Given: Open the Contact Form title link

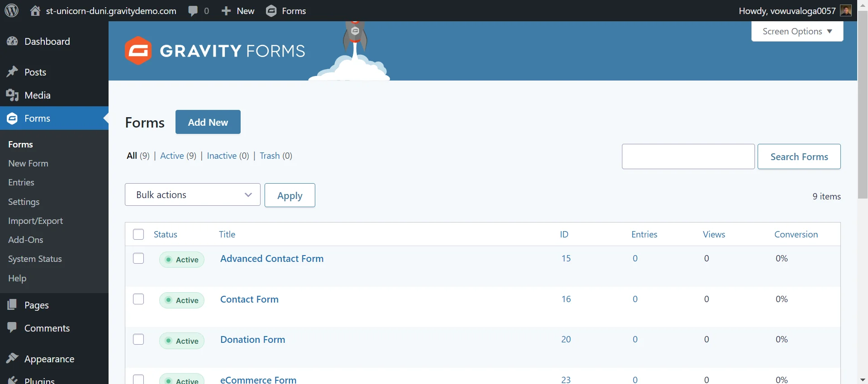Looking at the screenshot, I should [249, 299].
